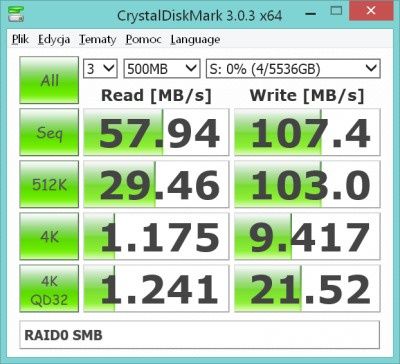This screenshot has width=400, height=364.
Task: Open the test run count dropdown showing 3
Action: pyautogui.click(x=100, y=69)
